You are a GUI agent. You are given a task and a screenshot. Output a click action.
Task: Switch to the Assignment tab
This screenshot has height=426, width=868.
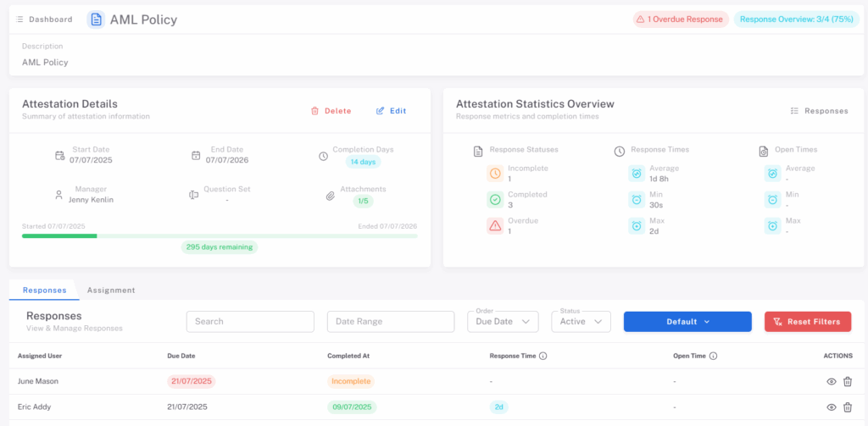tap(111, 290)
